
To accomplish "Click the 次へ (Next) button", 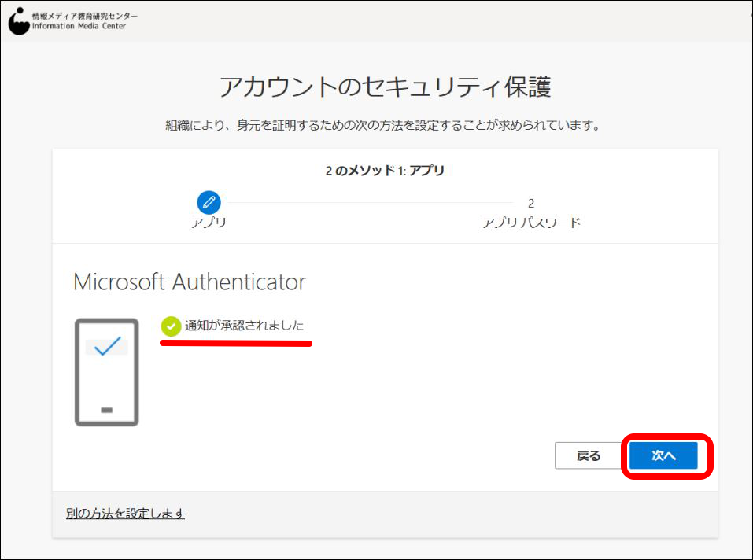I will coord(663,455).
